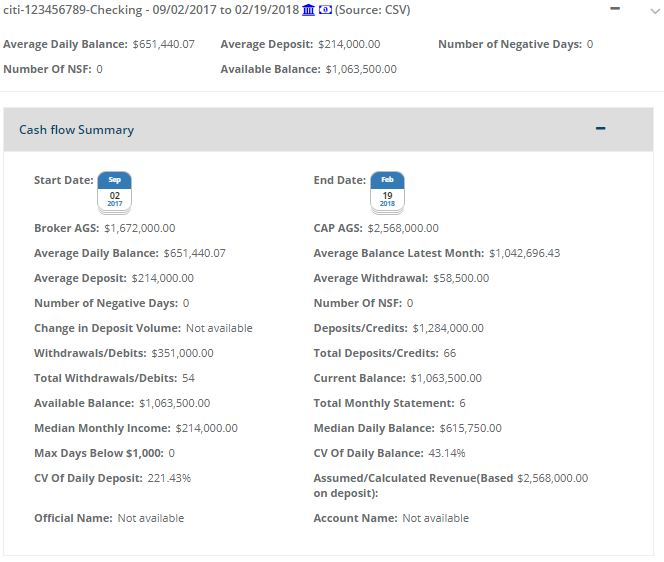Click header Number of Negative Days label
The height and width of the screenshot is (562, 664).
510,44
